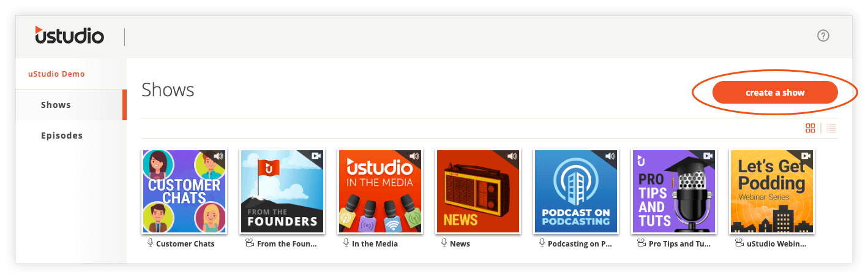Open the In the Media thumbnail
The height and width of the screenshot is (279, 868).
[380, 191]
